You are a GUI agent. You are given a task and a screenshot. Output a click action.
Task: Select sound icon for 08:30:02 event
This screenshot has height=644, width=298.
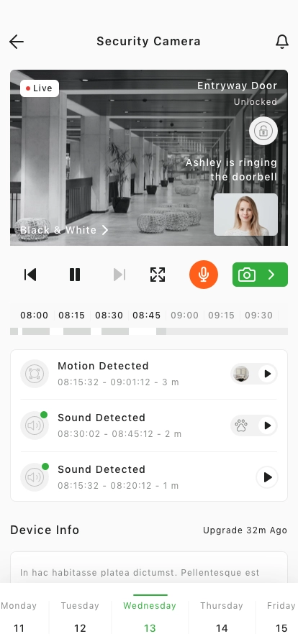tap(35, 425)
